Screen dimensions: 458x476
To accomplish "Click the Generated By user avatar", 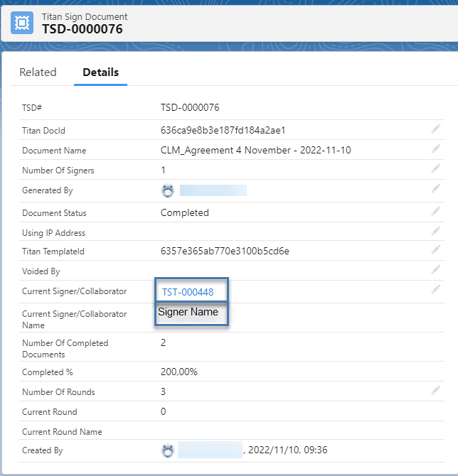I will pyautogui.click(x=168, y=190).
